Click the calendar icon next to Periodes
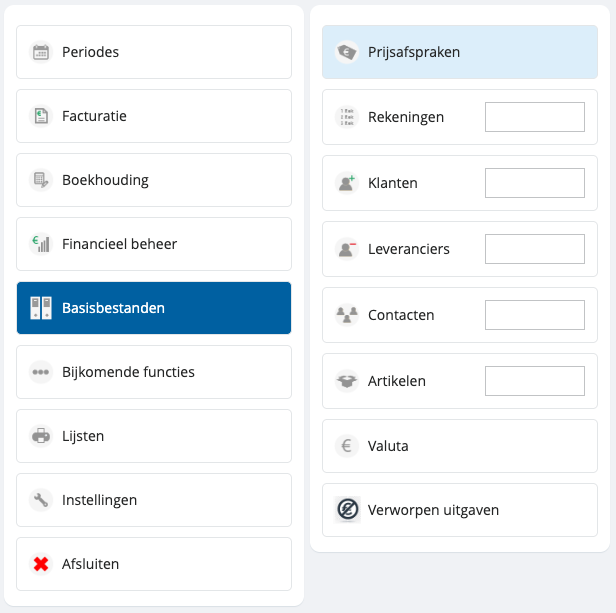The width and height of the screenshot is (616, 613). (x=41, y=52)
